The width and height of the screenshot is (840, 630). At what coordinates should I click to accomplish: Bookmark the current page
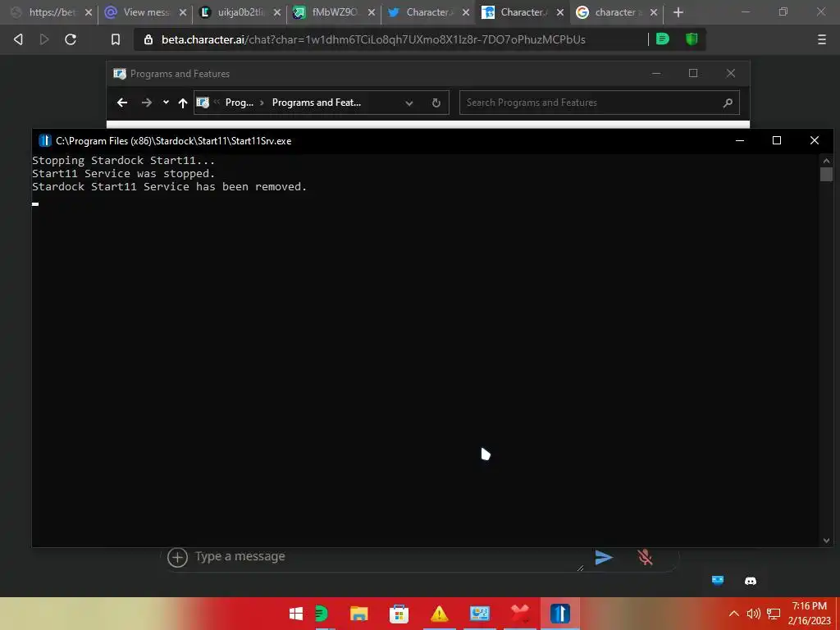point(116,39)
